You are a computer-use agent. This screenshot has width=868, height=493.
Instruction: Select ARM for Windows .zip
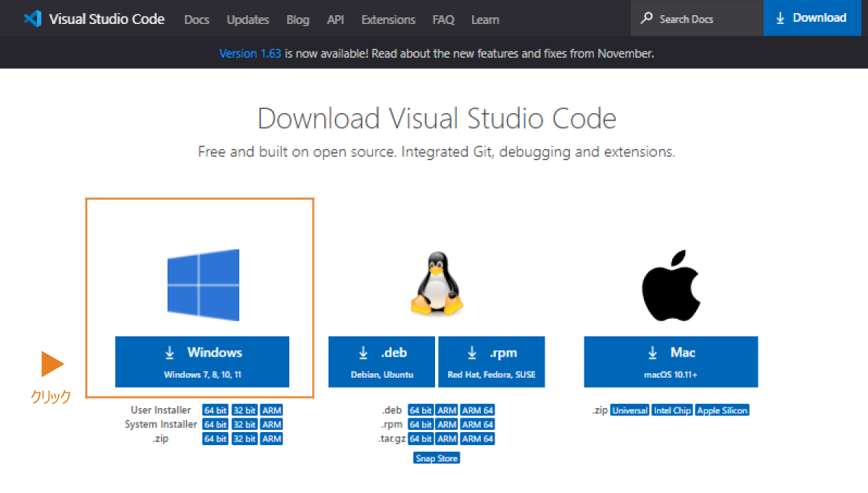point(272,439)
